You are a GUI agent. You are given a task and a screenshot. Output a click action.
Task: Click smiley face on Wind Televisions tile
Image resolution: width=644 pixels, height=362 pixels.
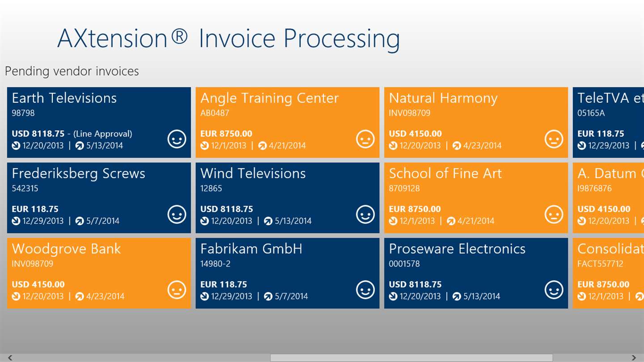365,215
